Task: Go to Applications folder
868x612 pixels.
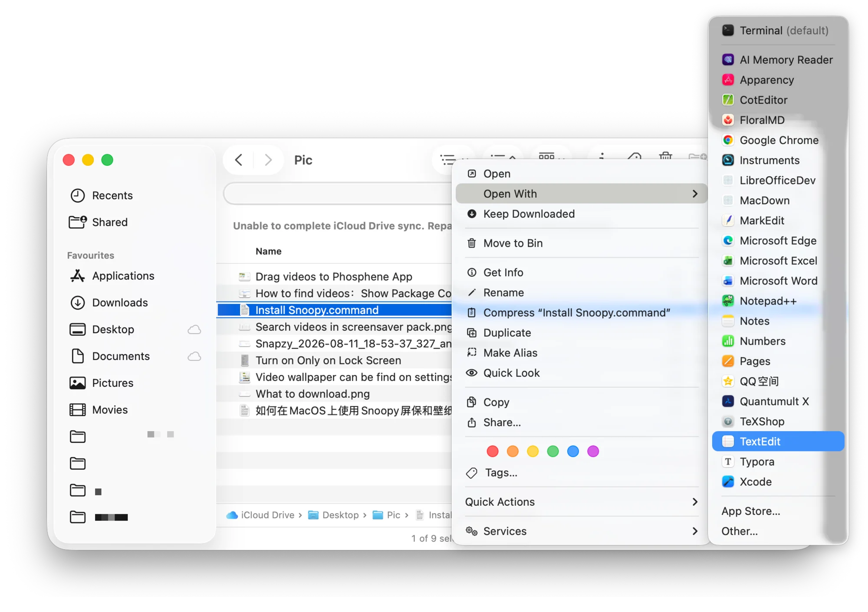Action: click(x=135, y=276)
